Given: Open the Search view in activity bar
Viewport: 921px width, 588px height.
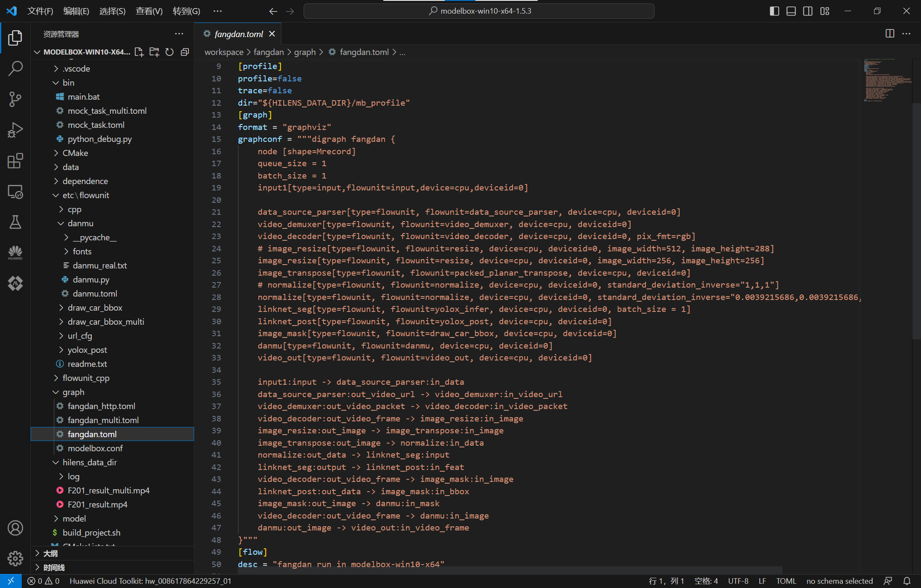Looking at the screenshot, I should pyautogui.click(x=15, y=68).
